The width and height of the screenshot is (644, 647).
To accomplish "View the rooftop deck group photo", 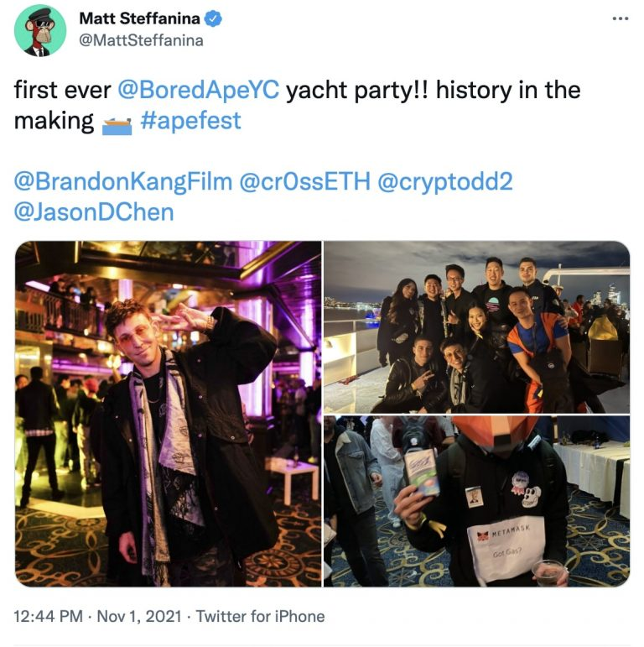I will point(476,327).
